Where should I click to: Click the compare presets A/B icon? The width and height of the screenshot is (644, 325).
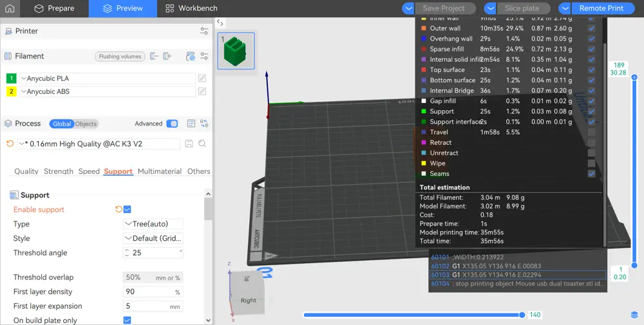tap(204, 124)
